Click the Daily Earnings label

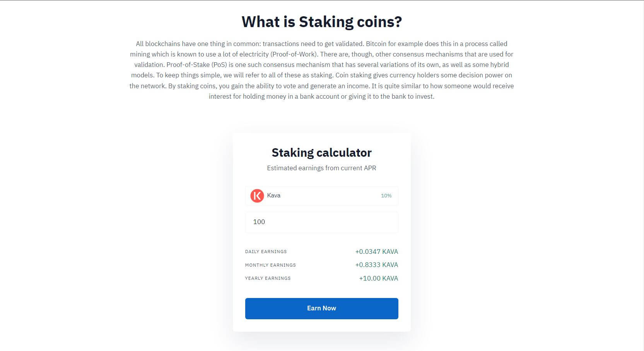[266, 252]
